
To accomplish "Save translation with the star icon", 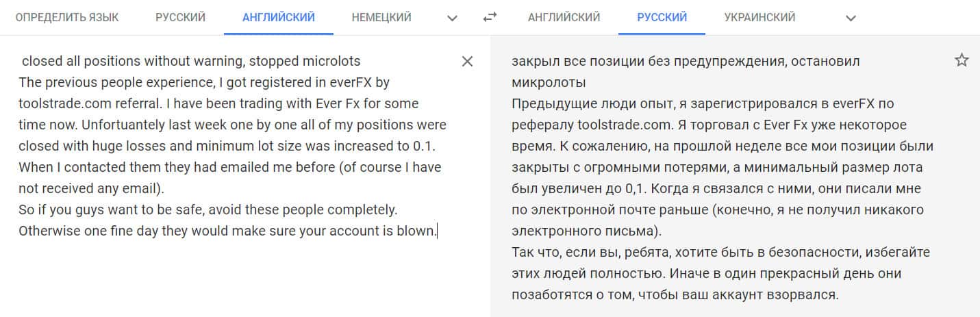I will 962,61.
